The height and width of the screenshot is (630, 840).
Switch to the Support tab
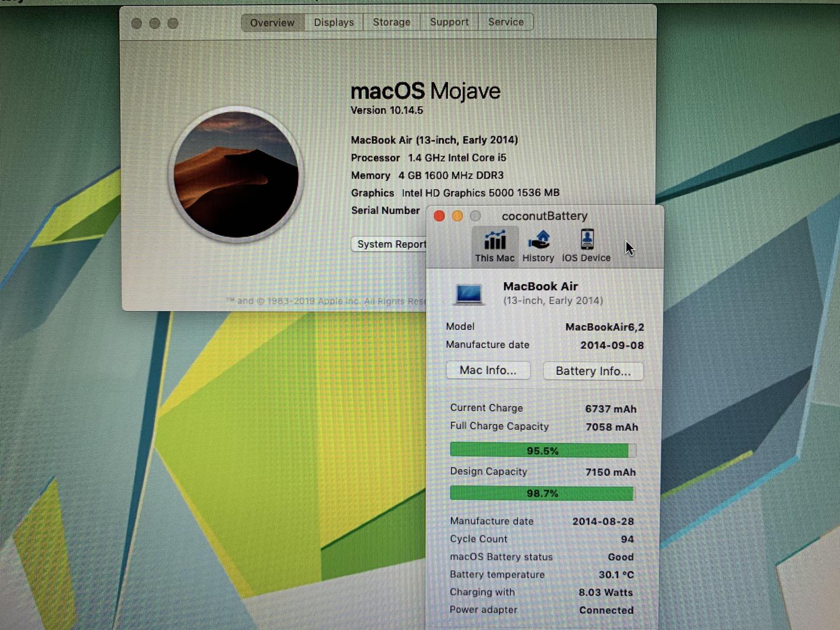449,22
